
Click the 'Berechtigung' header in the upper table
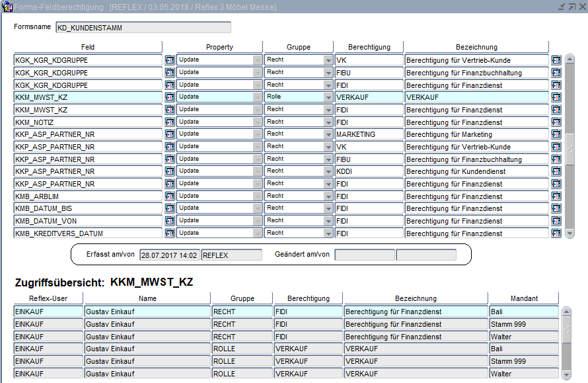pyautogui.click(x=368, y=47)
